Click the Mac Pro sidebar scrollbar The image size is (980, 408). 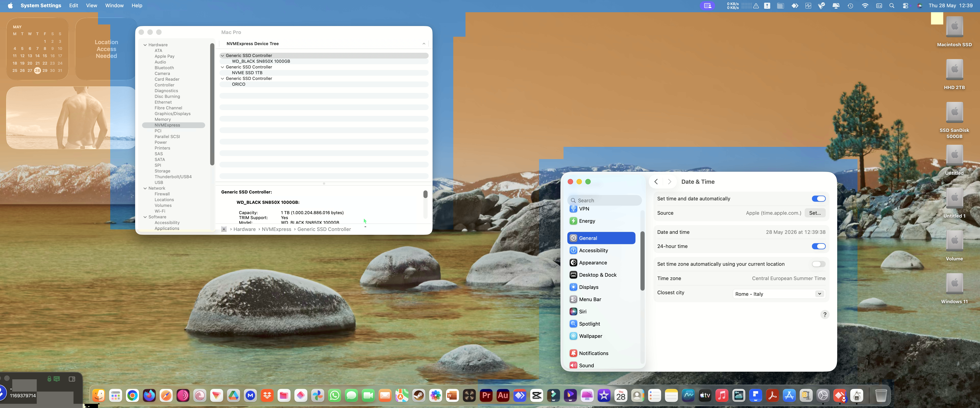click(x=212, y=104)
